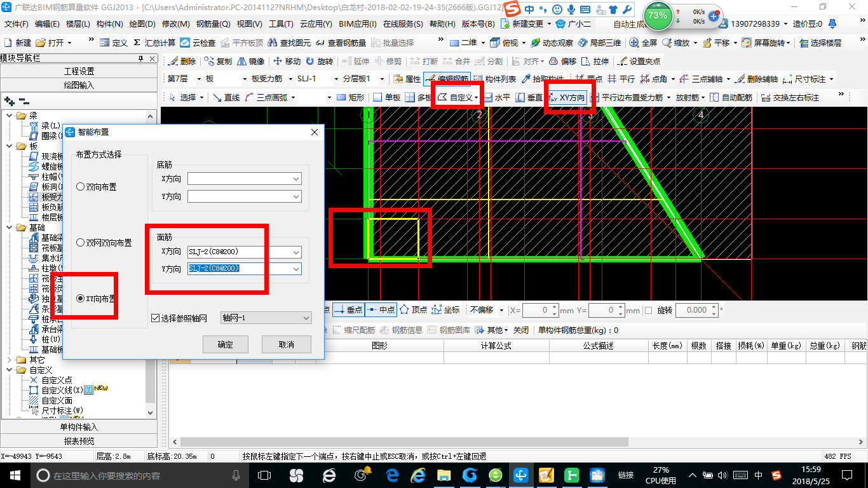The image size is (868, 488).
Task: Select the 删除 delete tool
Action: coord(182,62)
